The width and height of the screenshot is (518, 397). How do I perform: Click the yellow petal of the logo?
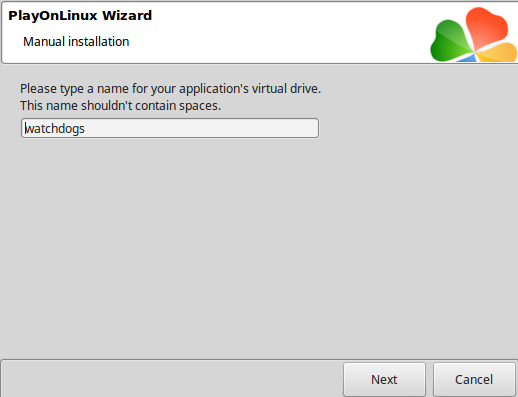tap(498, 52)
